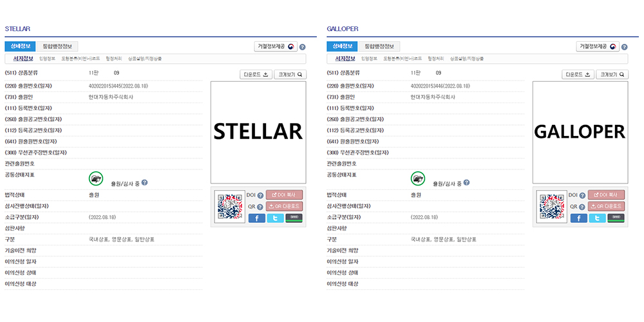Open 서지정보 sub-tab in GALLOPER panel
The width and height of the screenshot is (644, 322).
pos(345,59)
